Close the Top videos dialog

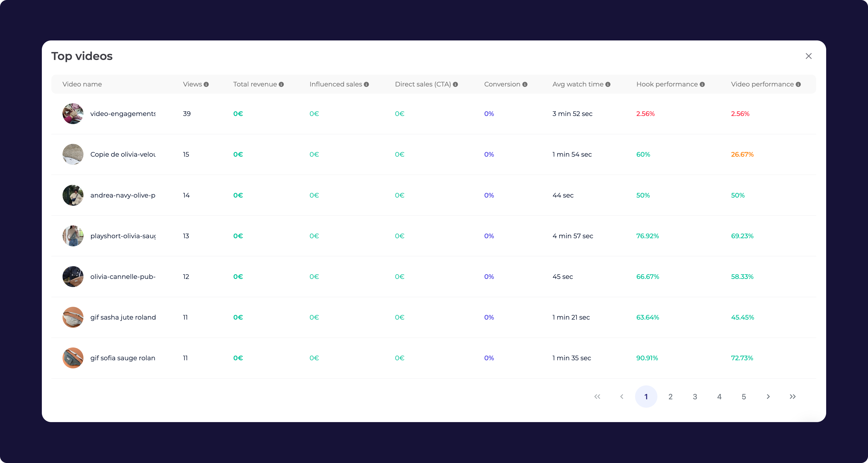(809, 56)
